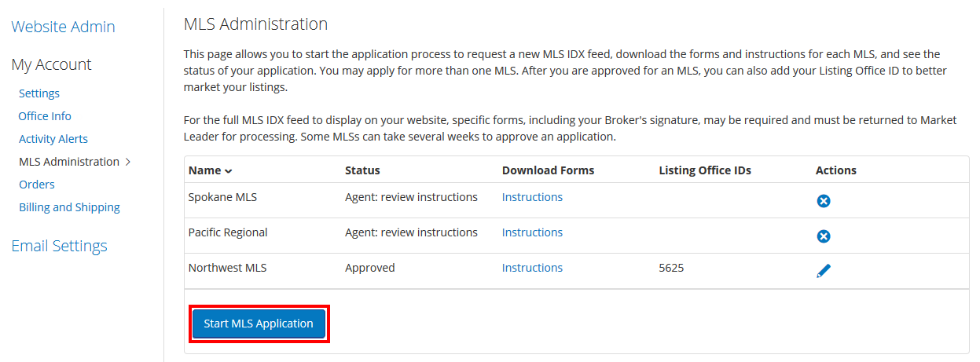Navigate to Orders page
Screen dimensions: 980x362
click(x=37, y=185)
